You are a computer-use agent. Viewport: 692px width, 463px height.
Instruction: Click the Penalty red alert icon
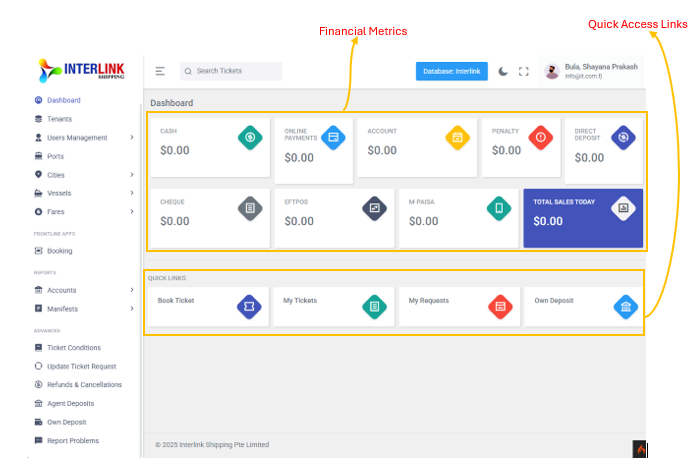[541, 137]
